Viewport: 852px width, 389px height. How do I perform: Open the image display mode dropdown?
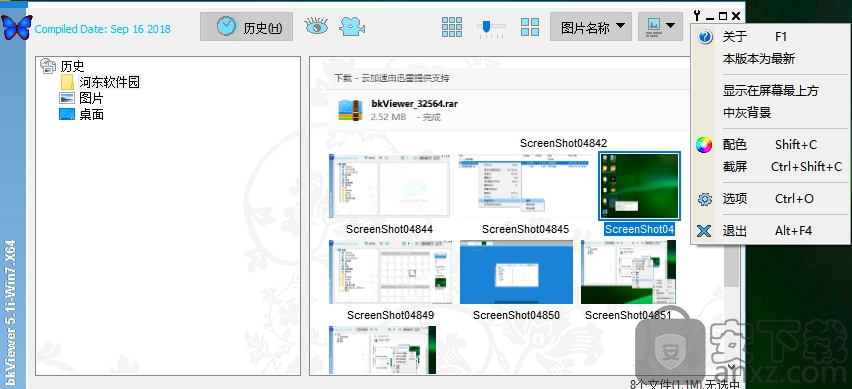660,27
